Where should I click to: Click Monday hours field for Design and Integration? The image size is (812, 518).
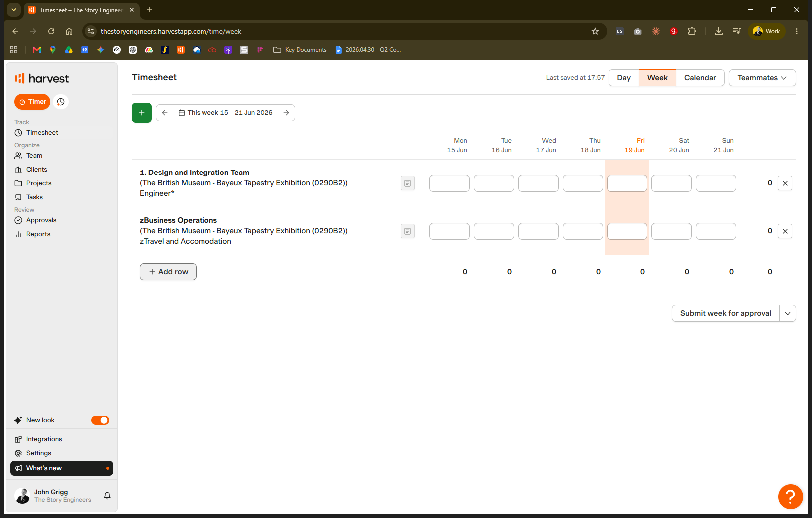[x=449, y=183]
